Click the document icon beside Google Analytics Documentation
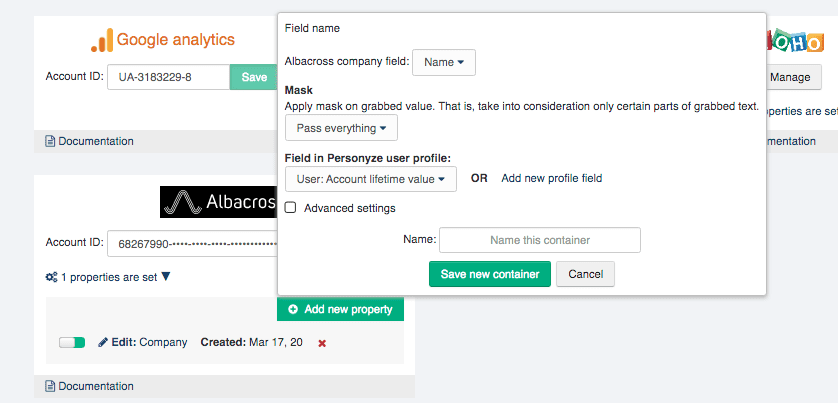The height and width of the screenshot is (403, 838). coord(50,141)
